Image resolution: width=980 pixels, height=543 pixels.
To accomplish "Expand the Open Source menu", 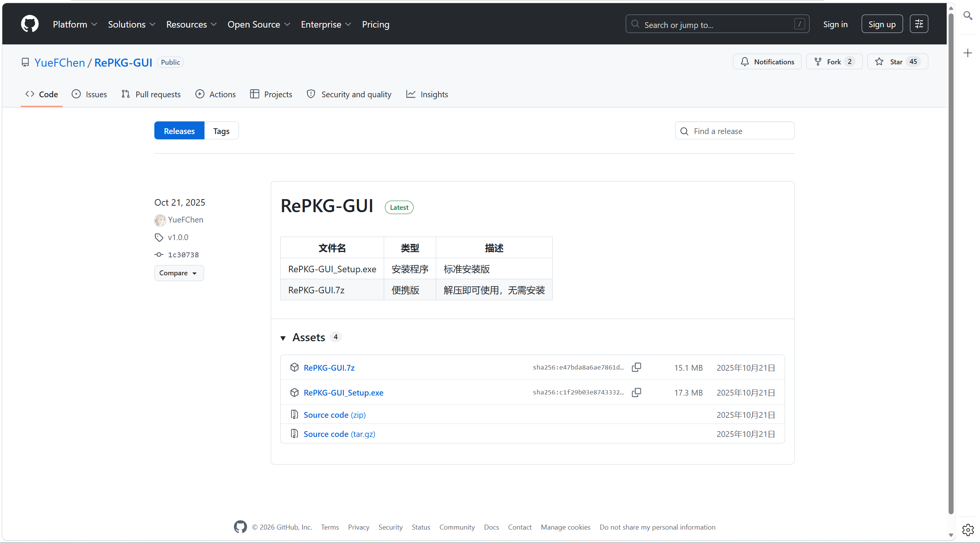I will pyautogui.click(x=258, y=24).
